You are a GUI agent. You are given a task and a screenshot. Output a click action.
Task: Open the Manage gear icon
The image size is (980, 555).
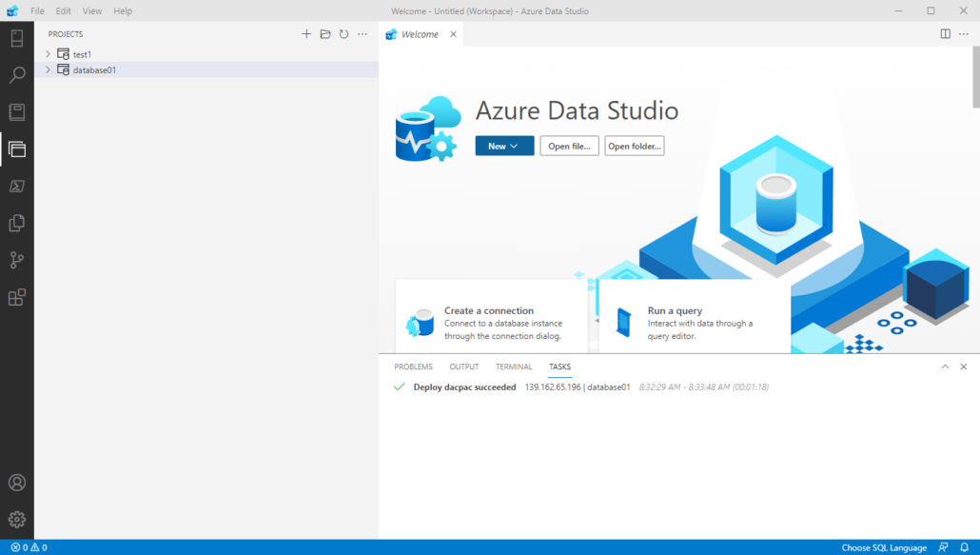pos(16,520)
